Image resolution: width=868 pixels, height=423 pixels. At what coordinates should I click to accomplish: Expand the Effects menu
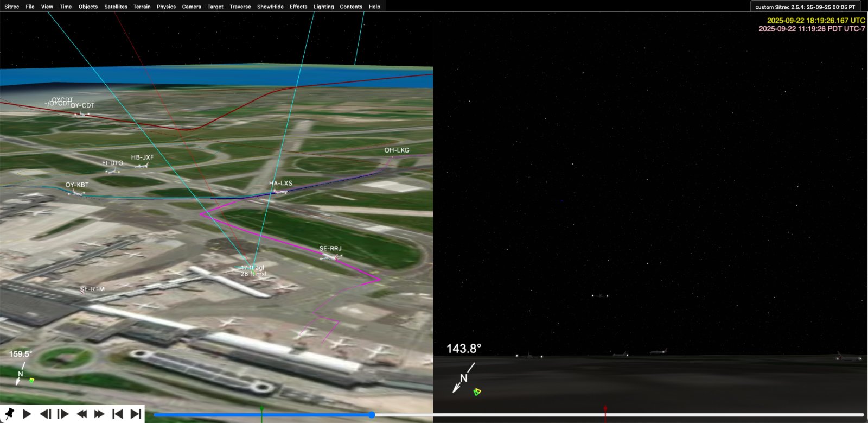pos(298,7)
